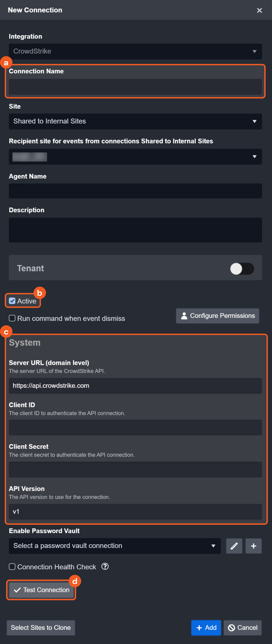Open the password vault connection dropdown
Image resolution: width=272 pixels, height=644 pixels.
point(115,546)
